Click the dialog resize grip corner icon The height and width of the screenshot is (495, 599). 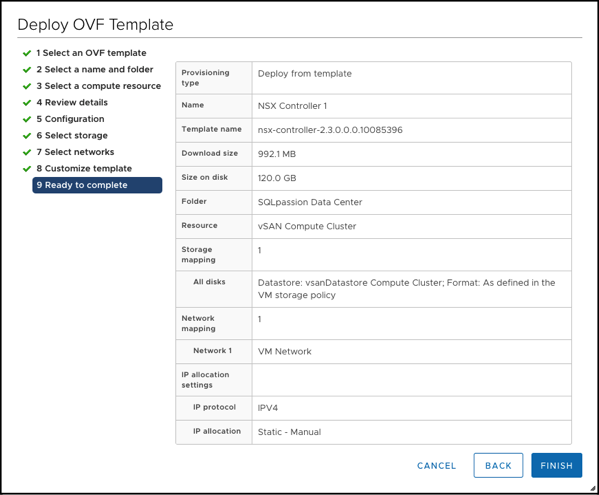click(x=593, y=488)
